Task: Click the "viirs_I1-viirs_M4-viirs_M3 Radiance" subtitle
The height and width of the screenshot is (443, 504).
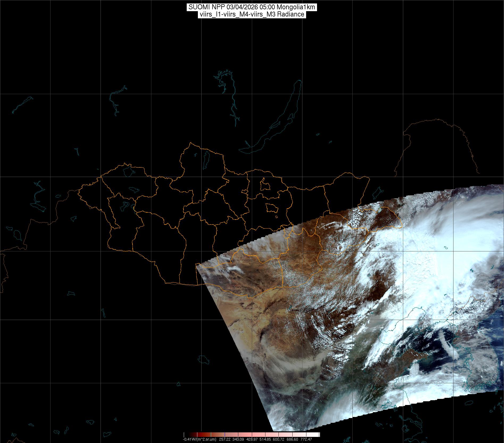Action: (x=252, y=14)
